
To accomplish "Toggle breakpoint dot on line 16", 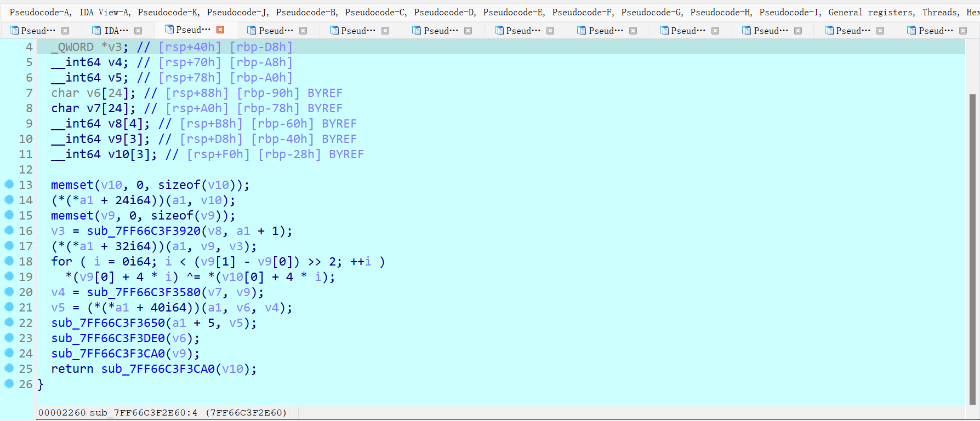I will pos(9,230).
